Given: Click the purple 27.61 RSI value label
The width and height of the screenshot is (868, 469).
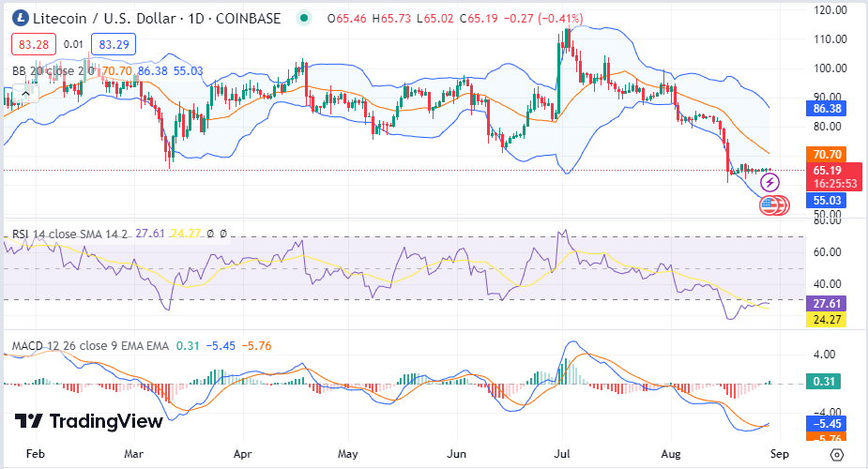Looking at the screenshot, I should tap(826, 305).
